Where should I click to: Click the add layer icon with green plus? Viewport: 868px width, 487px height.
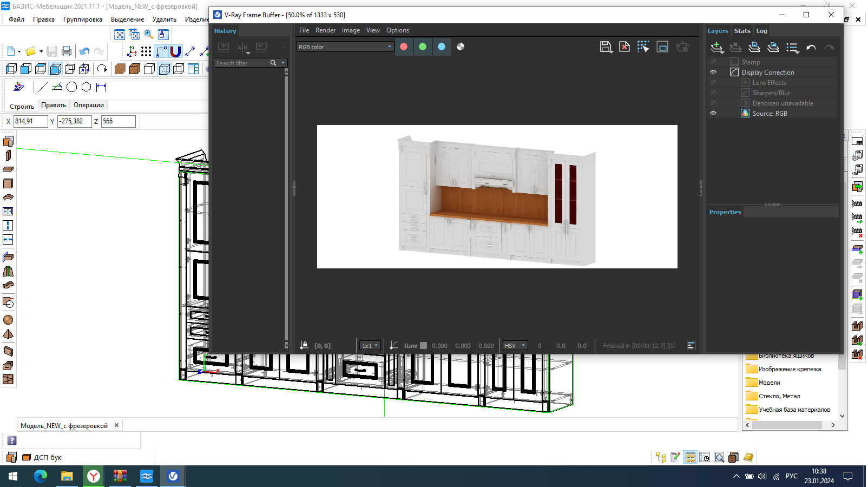717,48
